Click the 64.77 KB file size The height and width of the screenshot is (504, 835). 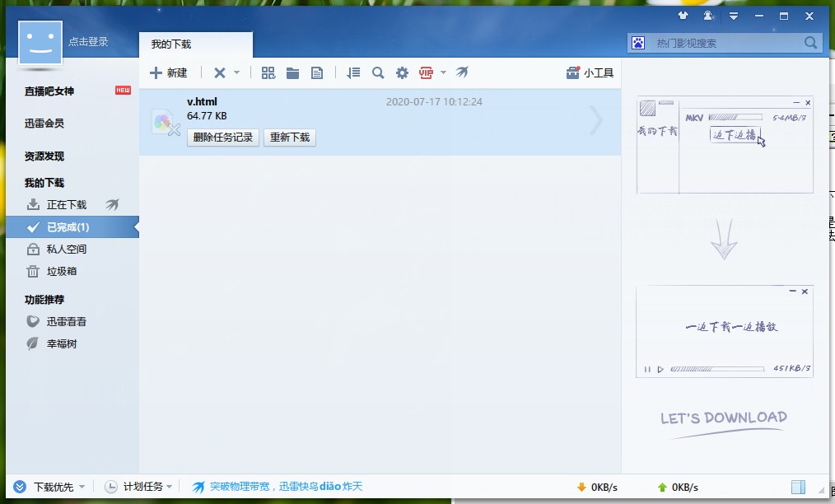click(207, 115)
